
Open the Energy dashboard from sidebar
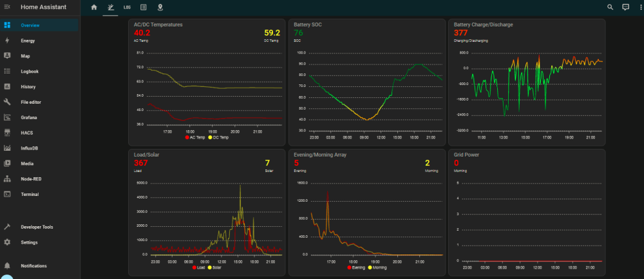pyautogui.click(x=39, y=41)
